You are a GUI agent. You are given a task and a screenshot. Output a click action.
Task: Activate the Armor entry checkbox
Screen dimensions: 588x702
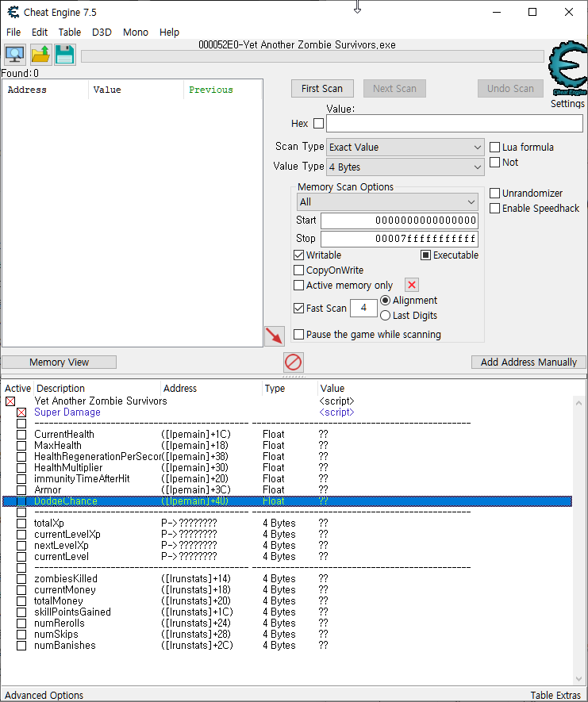pyautogui.click(x=21, y=490)
